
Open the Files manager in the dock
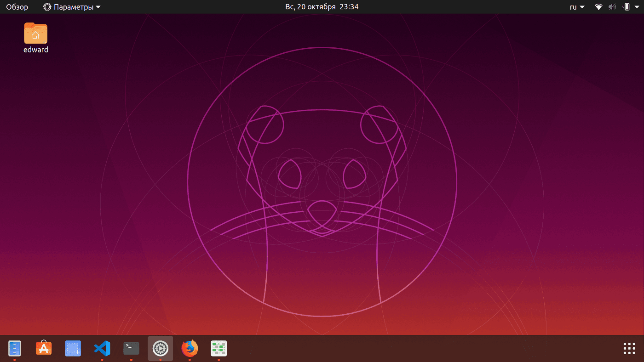pos(15,349)
